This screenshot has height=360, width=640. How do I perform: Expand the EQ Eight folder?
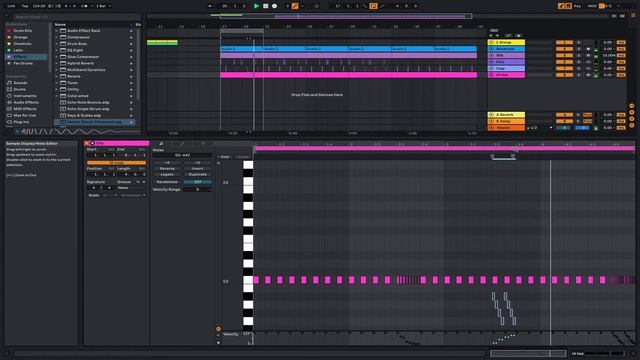click(x=57, y=50)
